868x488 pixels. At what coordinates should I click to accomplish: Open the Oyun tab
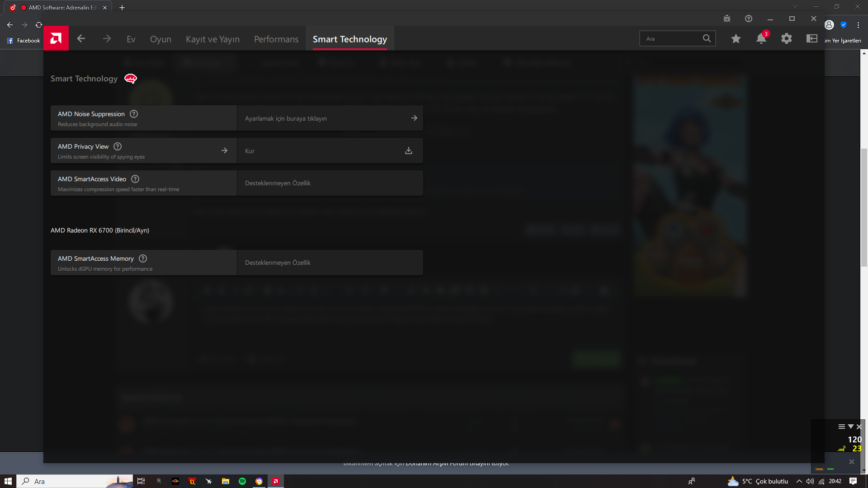(160, 39)
